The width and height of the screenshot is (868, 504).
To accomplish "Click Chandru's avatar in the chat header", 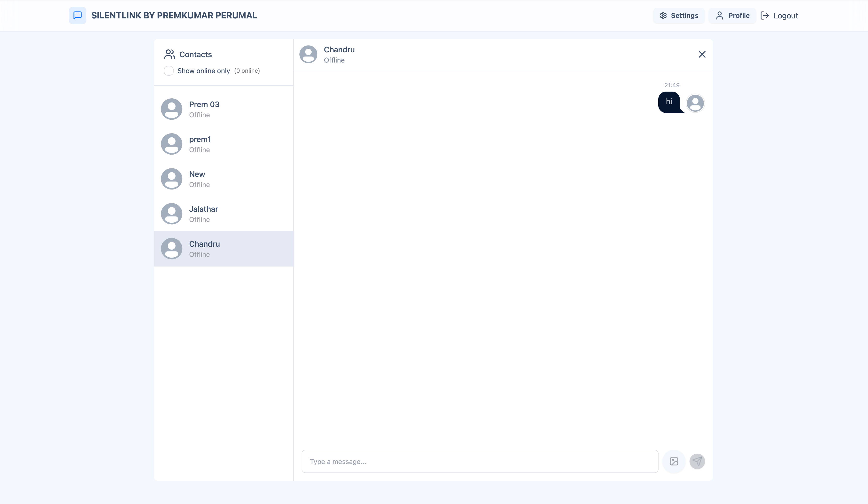I will pos(308,54).
